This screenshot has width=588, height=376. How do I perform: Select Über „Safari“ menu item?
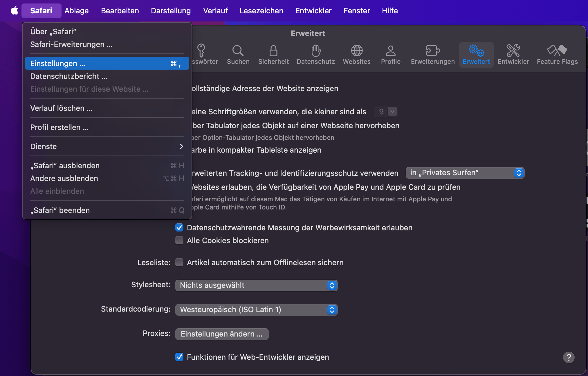[107, 32]
